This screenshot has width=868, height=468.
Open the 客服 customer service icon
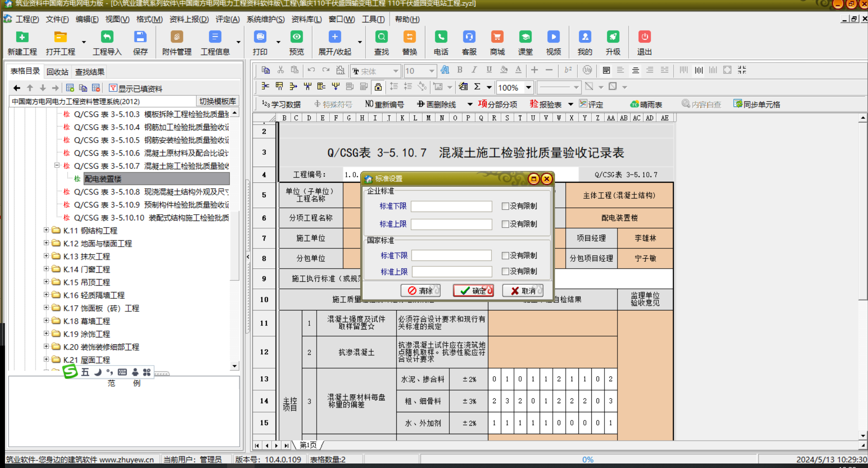tap(469, 37)
